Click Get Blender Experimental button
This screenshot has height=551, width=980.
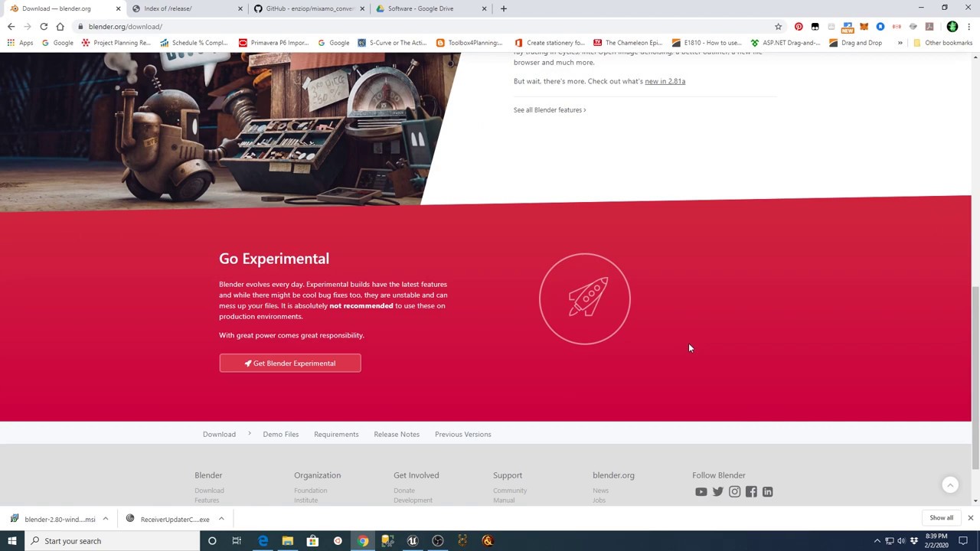(x=290, y=364)
